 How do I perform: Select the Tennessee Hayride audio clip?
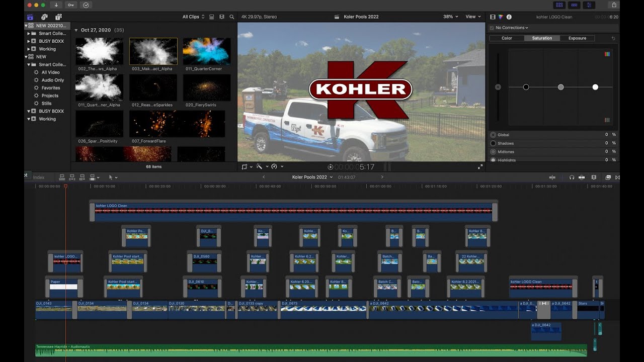[x=311, y=350]
